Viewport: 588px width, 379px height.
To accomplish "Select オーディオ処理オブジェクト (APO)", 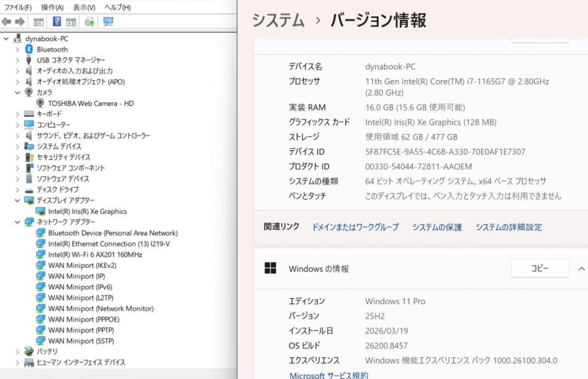I will (x=81, y=82).
